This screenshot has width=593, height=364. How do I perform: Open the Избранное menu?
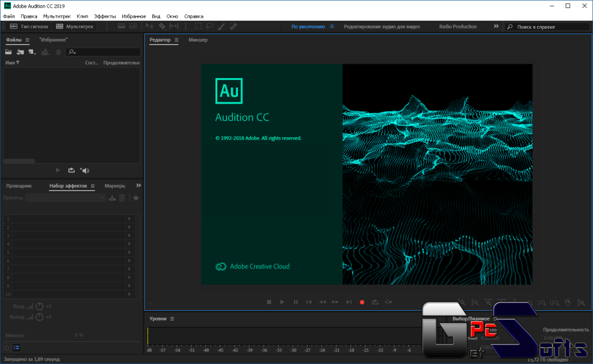[134, 16]
